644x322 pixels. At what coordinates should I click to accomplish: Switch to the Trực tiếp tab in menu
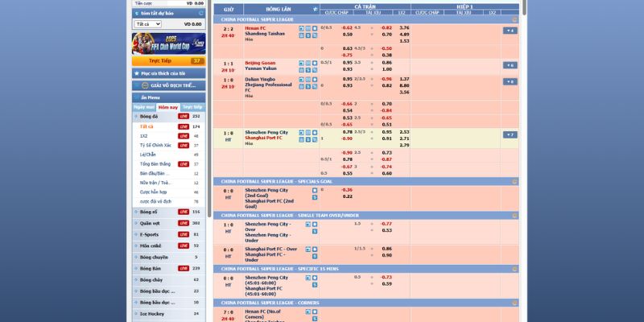tap(192, 107)
